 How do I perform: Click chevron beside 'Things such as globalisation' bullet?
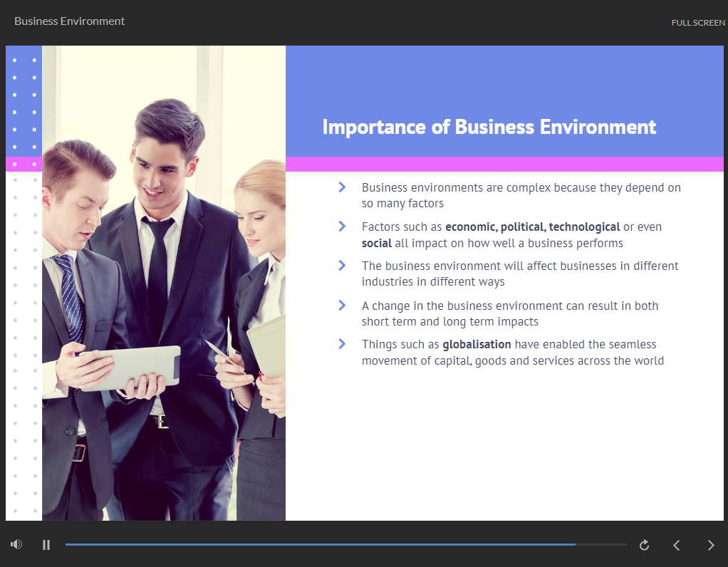342,343
